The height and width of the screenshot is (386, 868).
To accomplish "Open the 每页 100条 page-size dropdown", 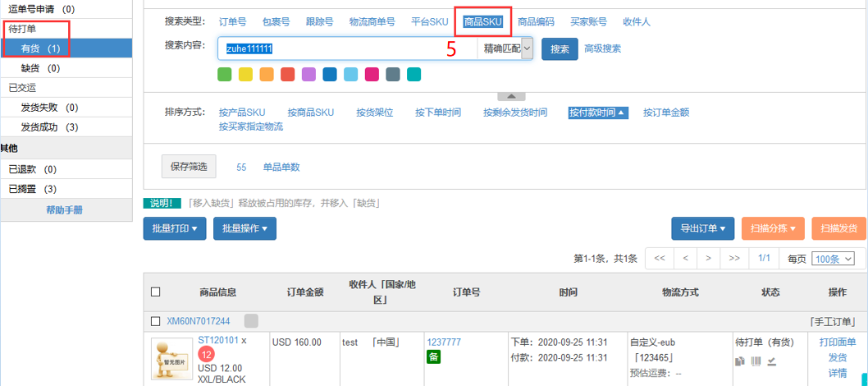I will pos(833,259).
